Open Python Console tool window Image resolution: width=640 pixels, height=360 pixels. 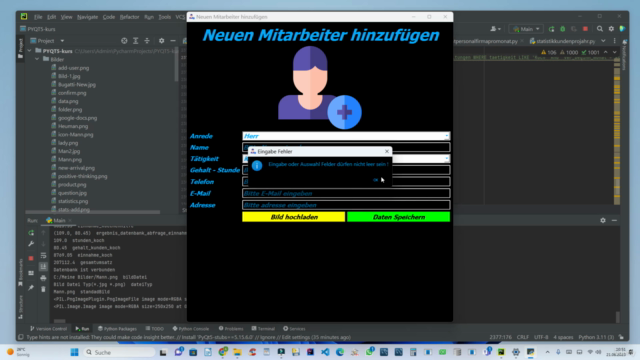[191, 329]
